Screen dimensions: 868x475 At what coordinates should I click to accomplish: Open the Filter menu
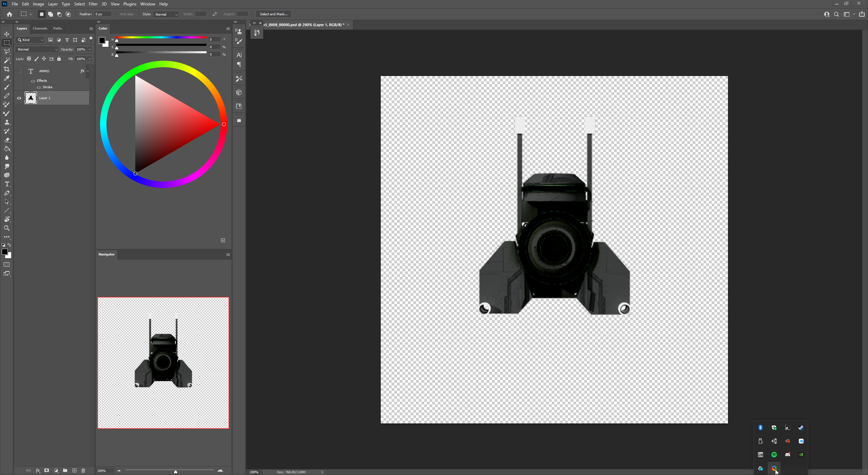tap(93, 4)
